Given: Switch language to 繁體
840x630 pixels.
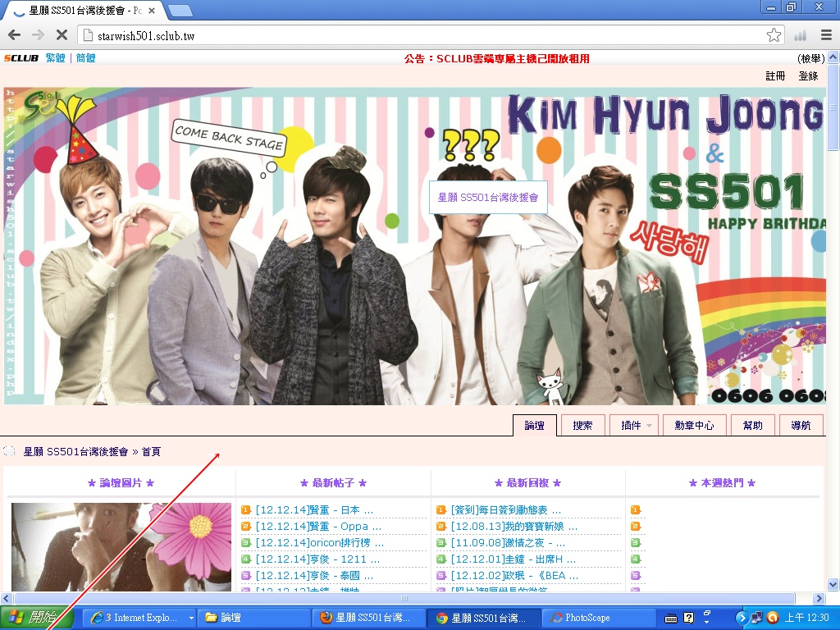Looking at the screenshot, I should [x=55, y=58].
